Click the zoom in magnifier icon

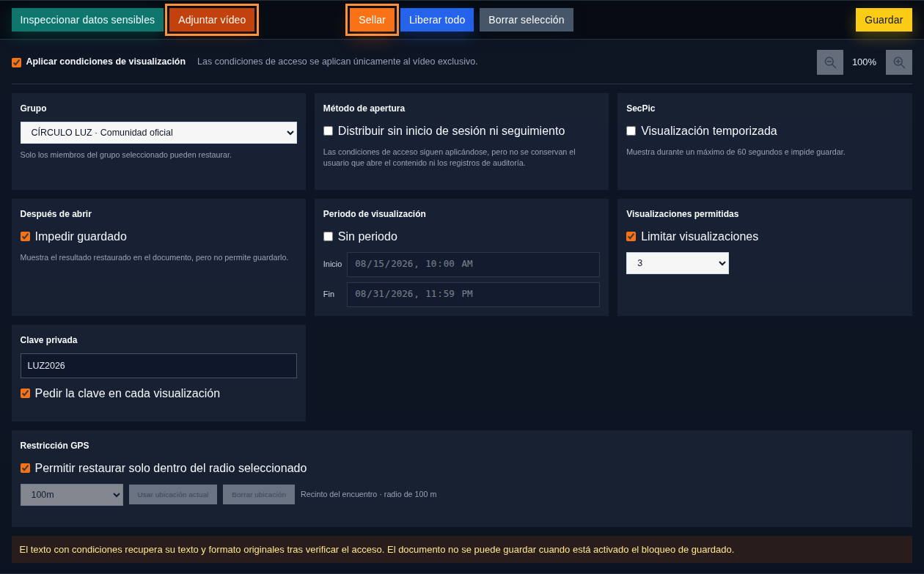tap(899, 62)
